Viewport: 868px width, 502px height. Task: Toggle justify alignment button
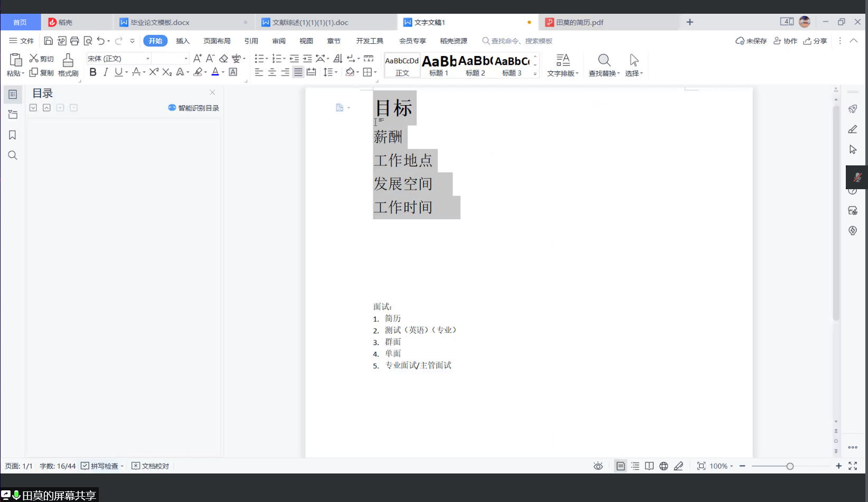tap(298, 72)
